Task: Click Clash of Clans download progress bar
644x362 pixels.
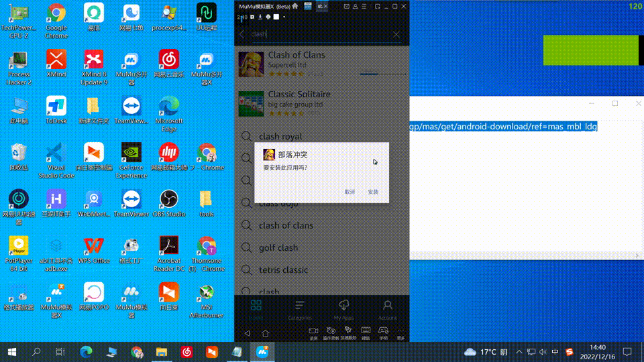Action: pos(382,74)
